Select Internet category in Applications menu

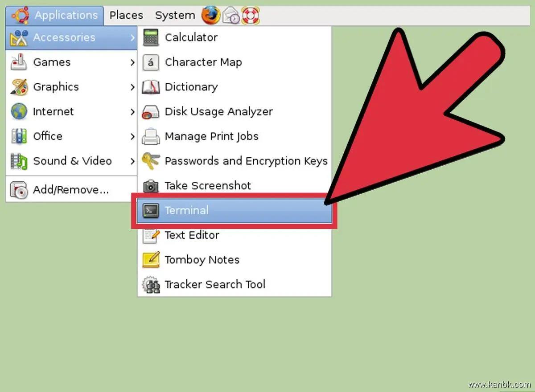point(53,112)
